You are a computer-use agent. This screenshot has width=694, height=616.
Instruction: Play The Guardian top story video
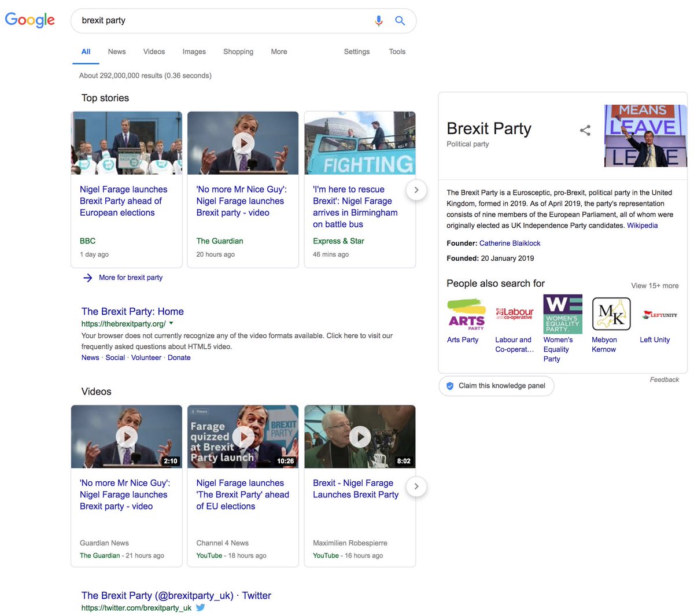(243, 143)
